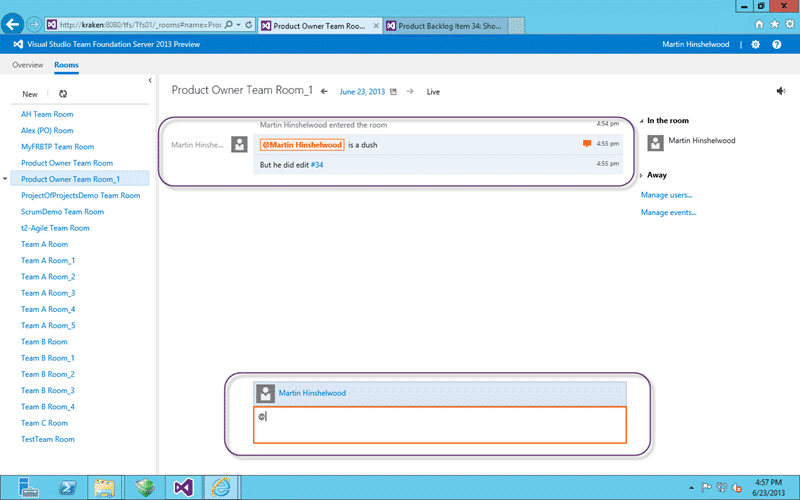Viewport: 800px width, 500px height.
Task: Open Team A Room_2
Action: (x=48, y=277)
